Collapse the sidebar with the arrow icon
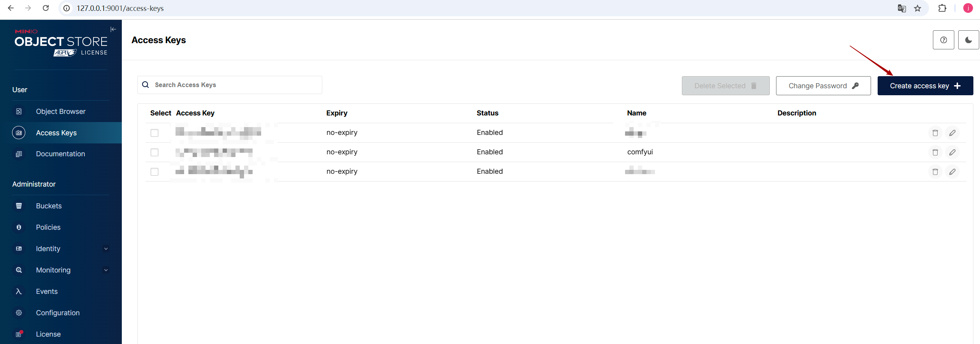Screen dimensions: 980x344 [113, 29]
